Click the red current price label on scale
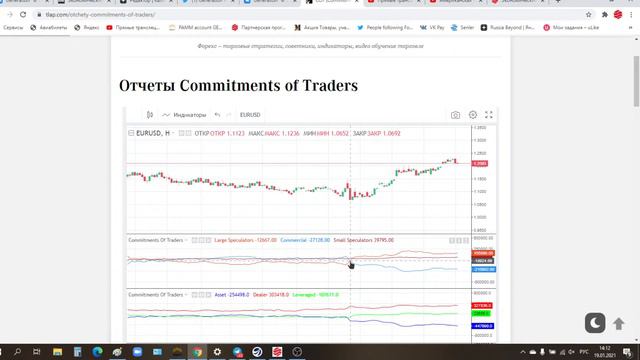The width and height of the screenshot is (640, 360). 480,164
